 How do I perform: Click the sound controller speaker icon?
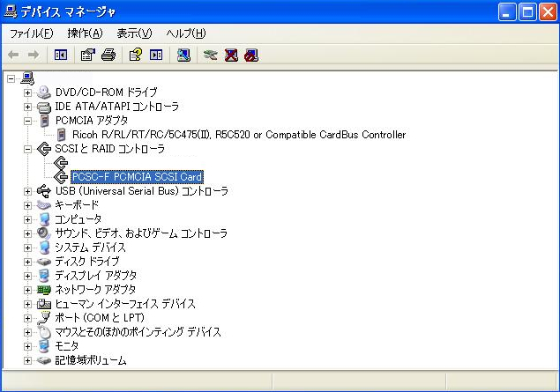(44, 233)
